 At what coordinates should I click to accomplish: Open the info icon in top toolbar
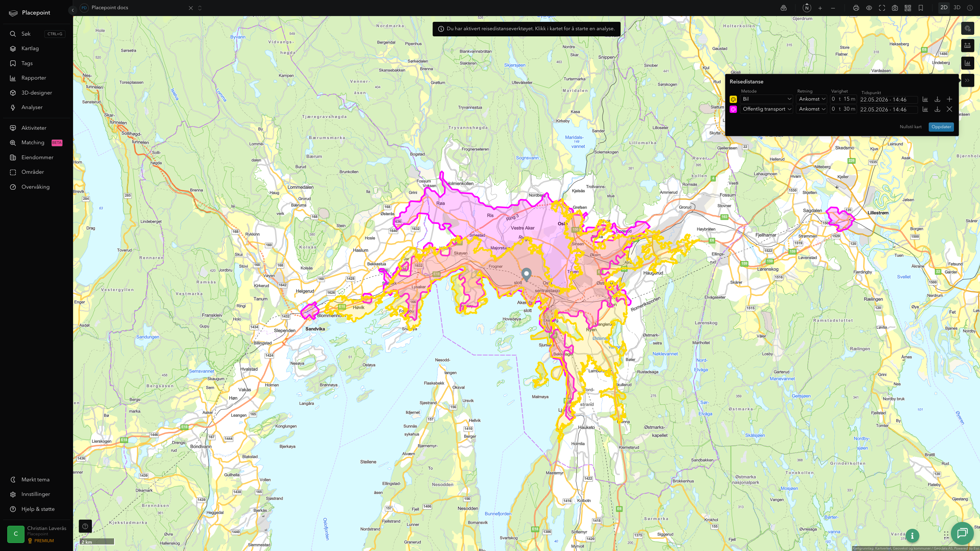point(970,8)
